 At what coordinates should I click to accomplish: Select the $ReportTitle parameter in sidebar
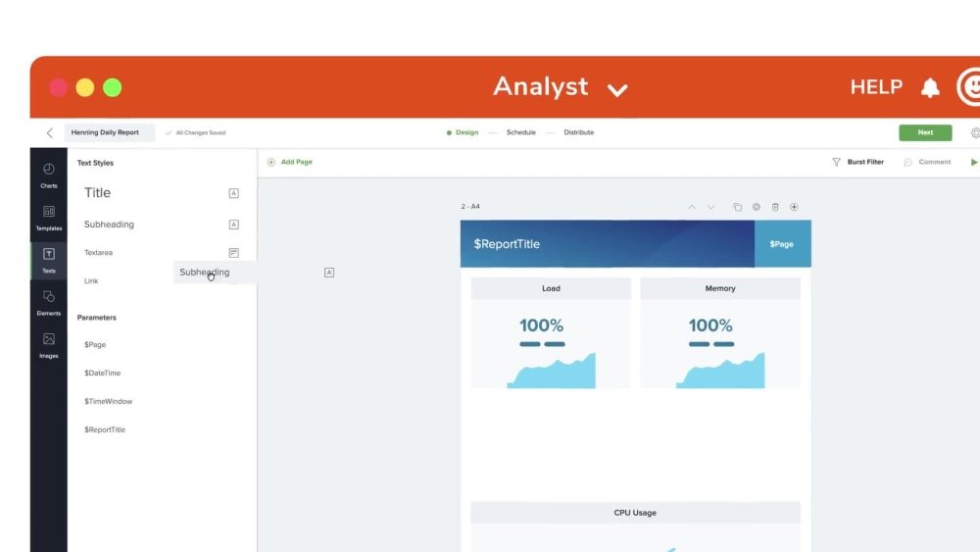tap(105, 429)
